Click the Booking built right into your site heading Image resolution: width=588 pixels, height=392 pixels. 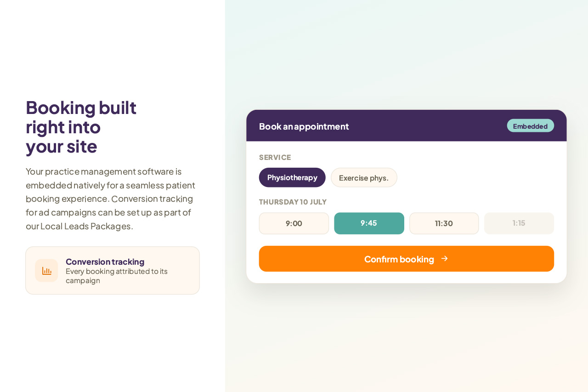tap(81, 126)
